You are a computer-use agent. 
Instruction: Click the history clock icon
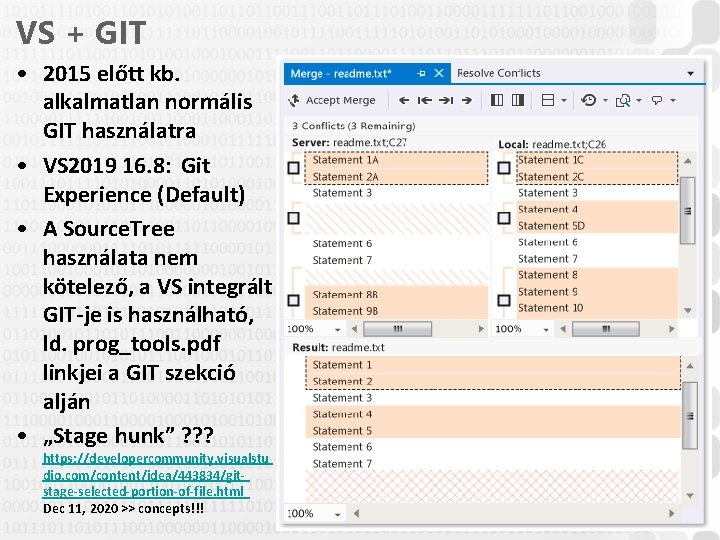pyautogui.click(x=589, y=100)
